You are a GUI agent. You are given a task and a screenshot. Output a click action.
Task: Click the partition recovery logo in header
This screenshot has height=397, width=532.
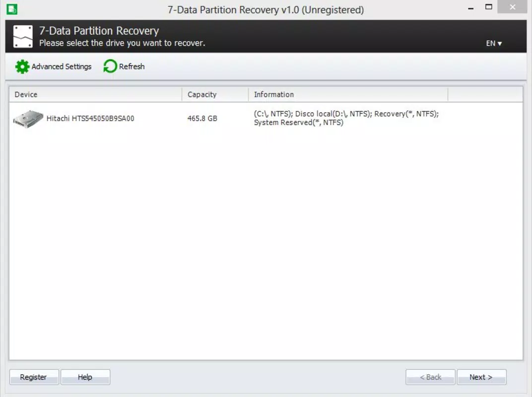pyautogui.click(x=23, y=36)
